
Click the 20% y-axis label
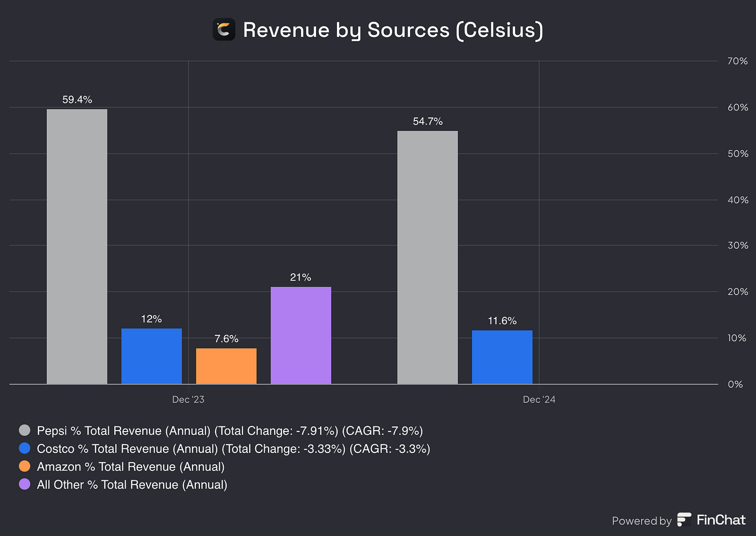point(738,291)
